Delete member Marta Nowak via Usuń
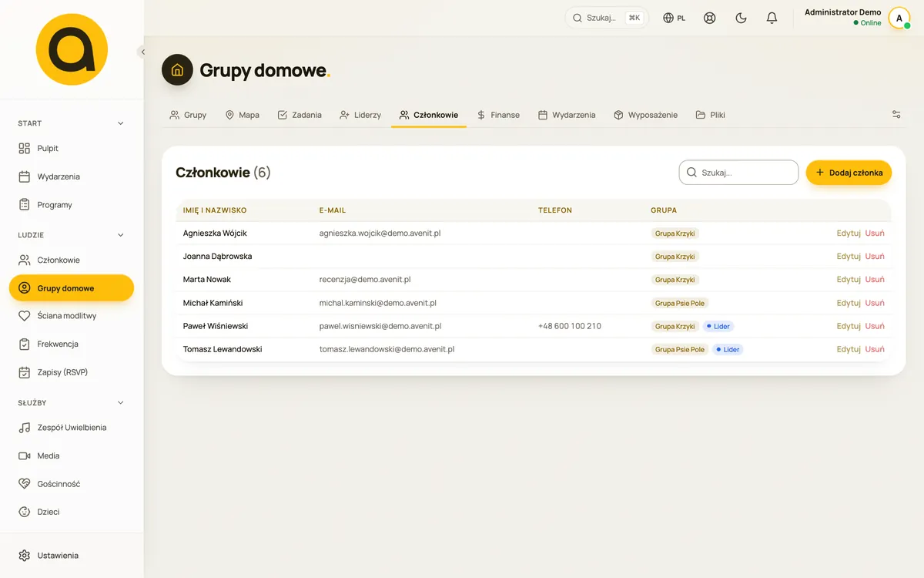 point(875,279)
